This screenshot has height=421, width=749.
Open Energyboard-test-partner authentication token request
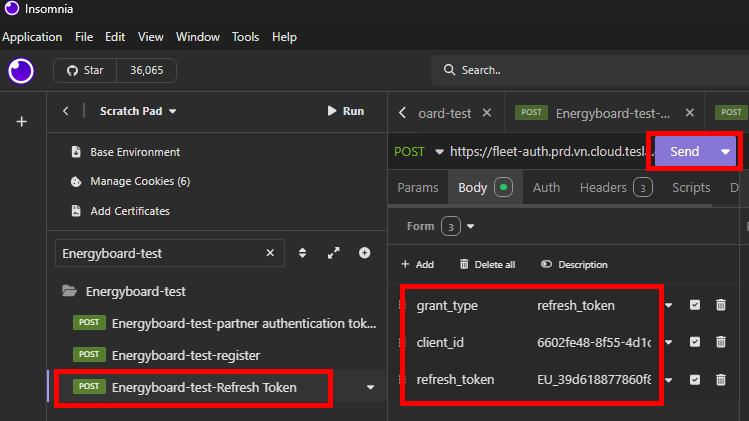(225, 324)
